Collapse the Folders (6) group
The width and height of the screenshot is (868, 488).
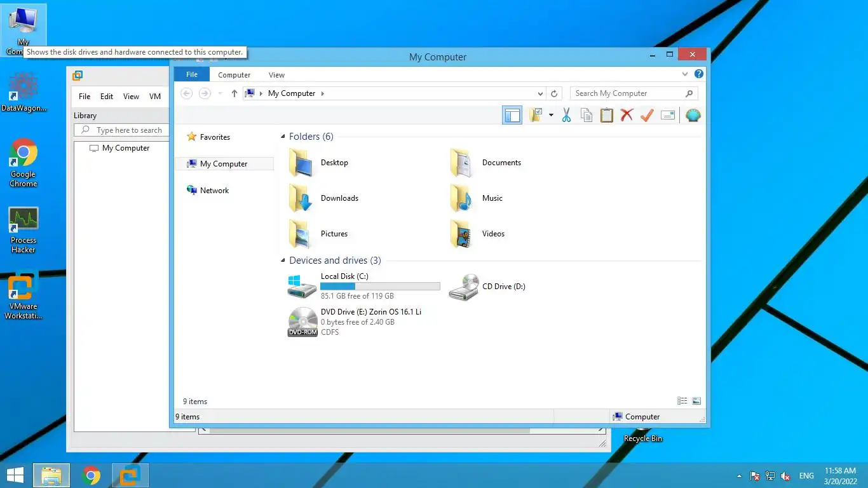(x=283, y=137)
